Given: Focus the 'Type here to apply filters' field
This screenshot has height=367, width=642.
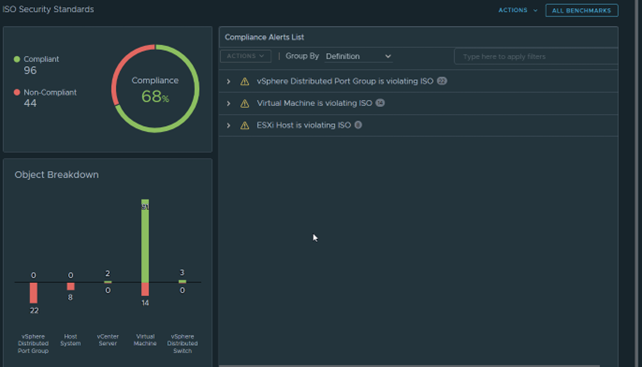Looking at the screenshot, I should [x=536, y=57].
